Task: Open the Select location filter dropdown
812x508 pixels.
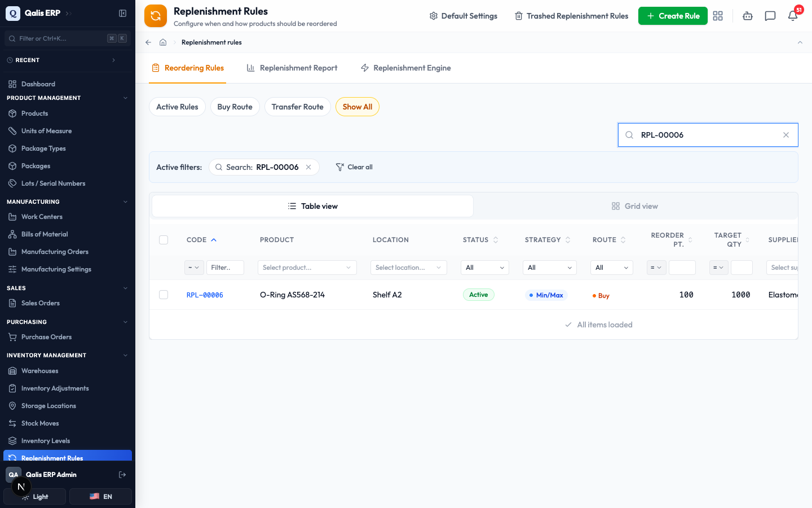Action: [409, 268]
